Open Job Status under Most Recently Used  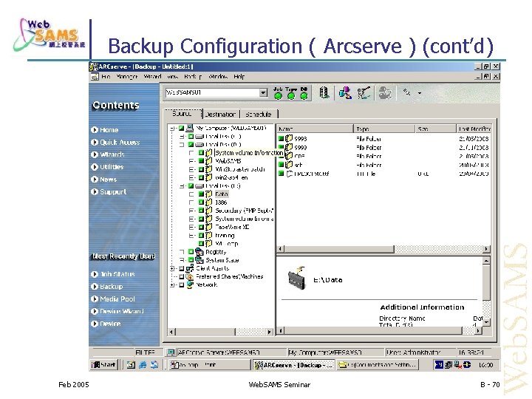pyautogui.click(x=117, y=274)
